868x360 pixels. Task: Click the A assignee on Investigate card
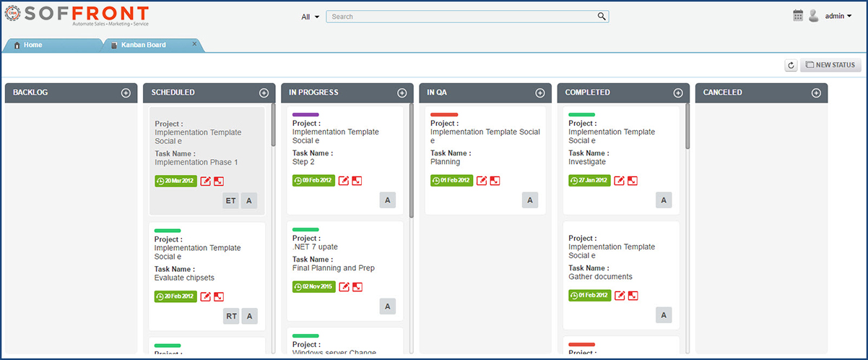tap(664, 200)
